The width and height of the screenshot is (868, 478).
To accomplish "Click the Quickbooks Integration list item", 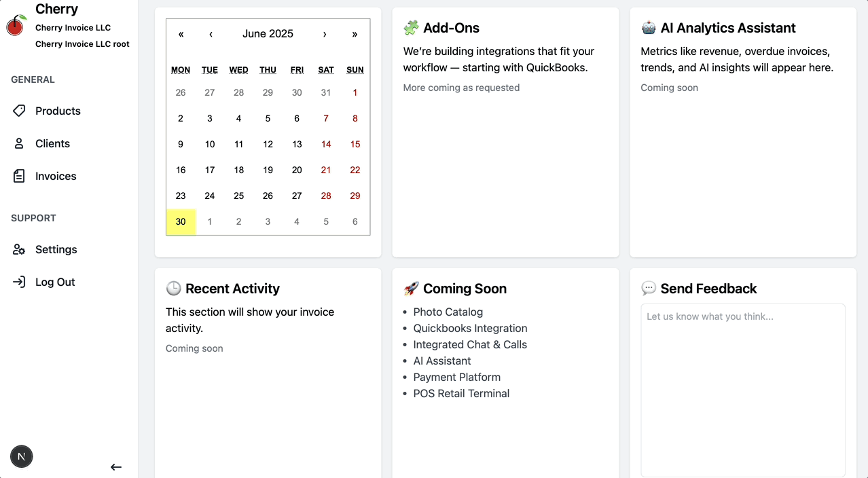I will (x=470, y=328).
